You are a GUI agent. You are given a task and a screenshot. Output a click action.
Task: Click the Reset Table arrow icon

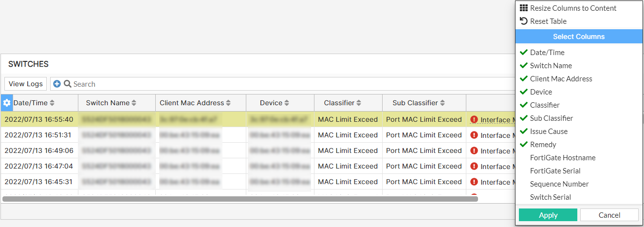pyautogui.click(x=524, y=21)
